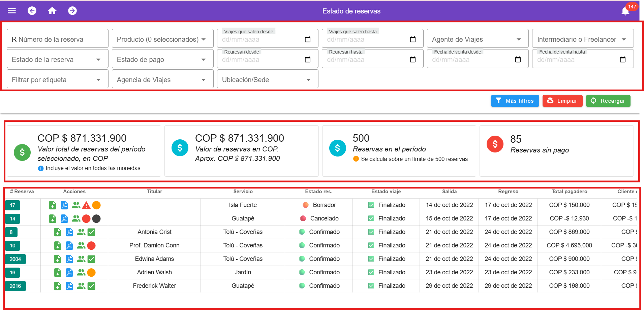
Task: Open the Agente de Viajes dropdown
Action: point(518,39)
